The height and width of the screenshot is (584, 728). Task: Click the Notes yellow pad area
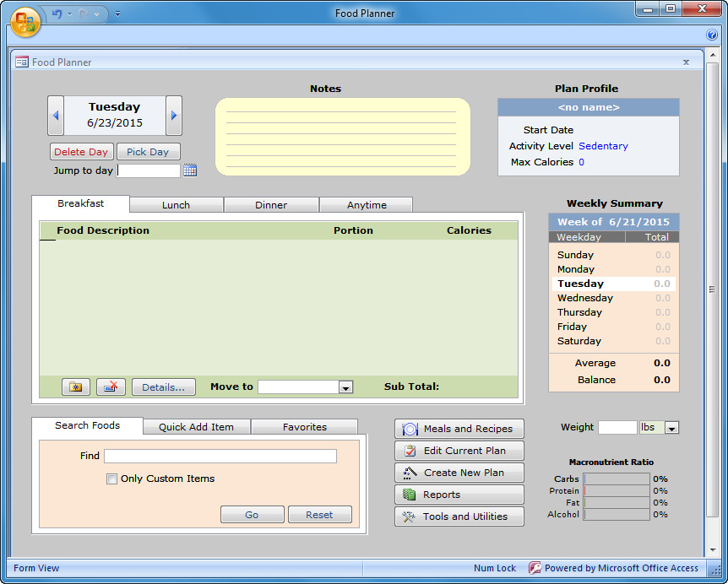[343, 137]
